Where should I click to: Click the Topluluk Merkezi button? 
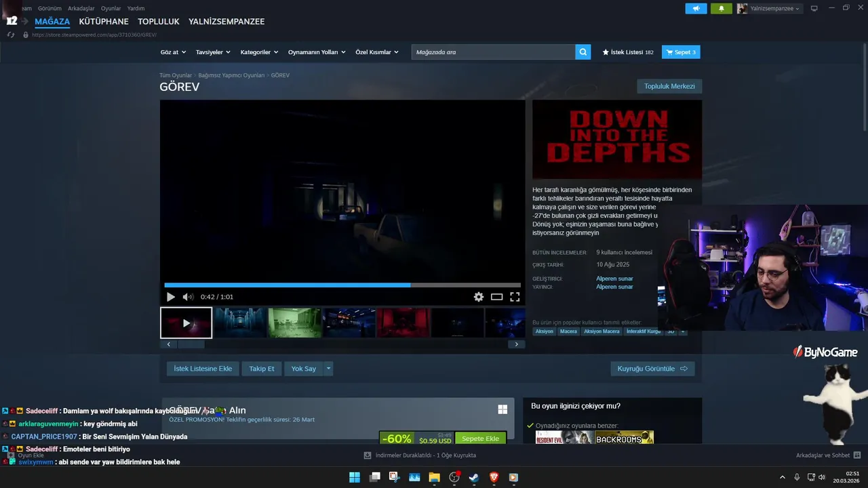[669, 86]
